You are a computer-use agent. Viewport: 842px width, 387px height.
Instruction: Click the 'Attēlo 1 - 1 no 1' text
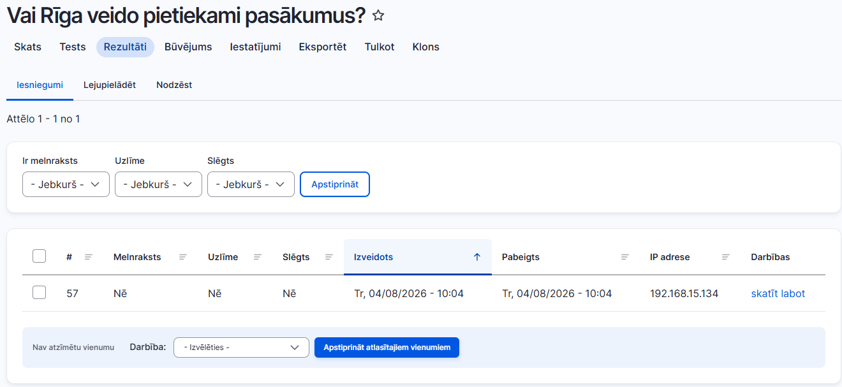43,119
